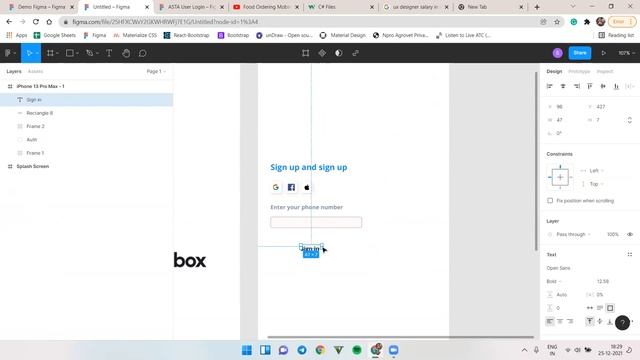Click the phone number input on canvas
640x360 pixels.
[x=316, y=222]
